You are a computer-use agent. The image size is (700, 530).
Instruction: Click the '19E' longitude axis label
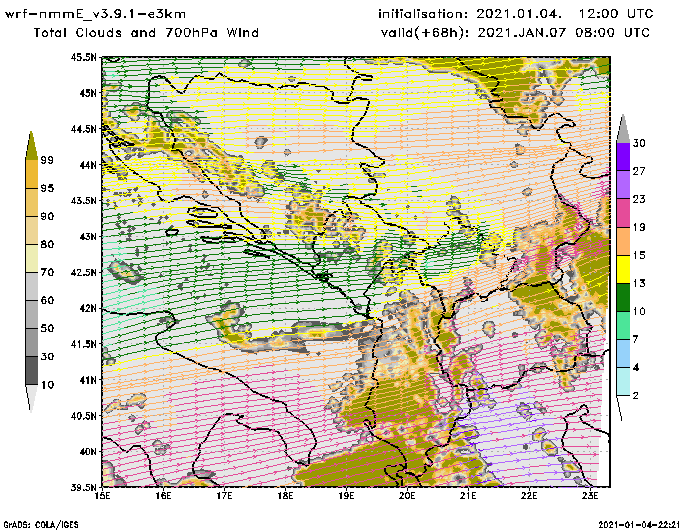[x=346, y=496]
